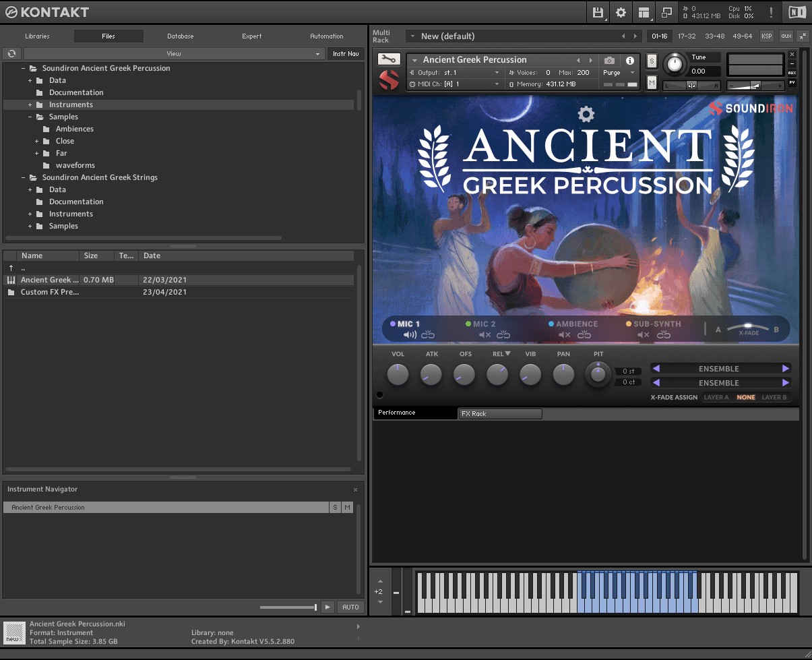Select Ancient Greek file dated 22/03/2021

[x=178, y=280]
